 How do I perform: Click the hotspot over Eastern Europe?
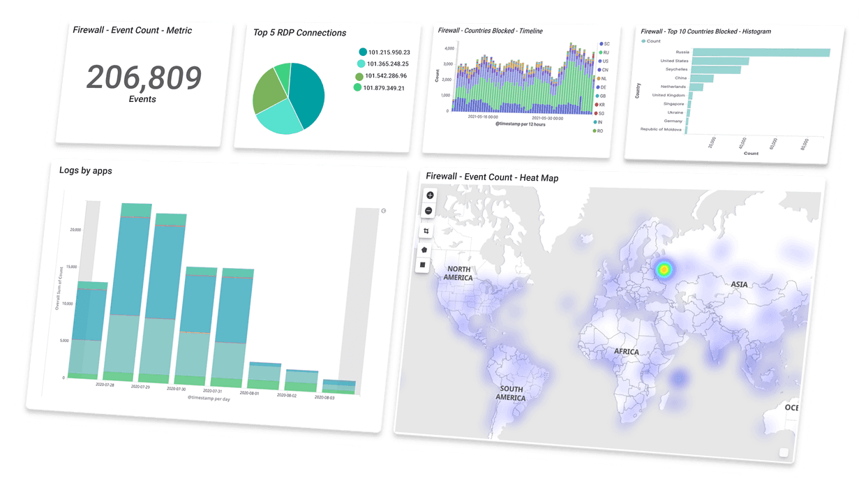click(x=664, y=268)
